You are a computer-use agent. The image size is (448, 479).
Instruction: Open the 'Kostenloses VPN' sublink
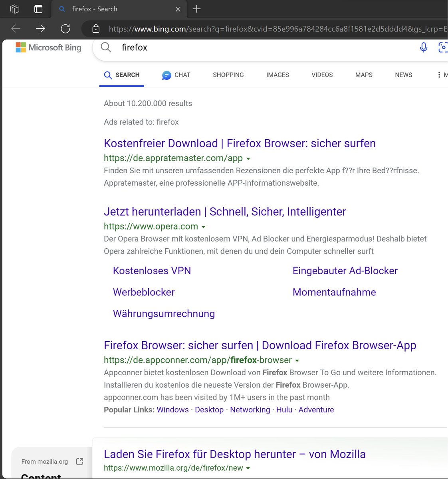click(x=152, y=271)
